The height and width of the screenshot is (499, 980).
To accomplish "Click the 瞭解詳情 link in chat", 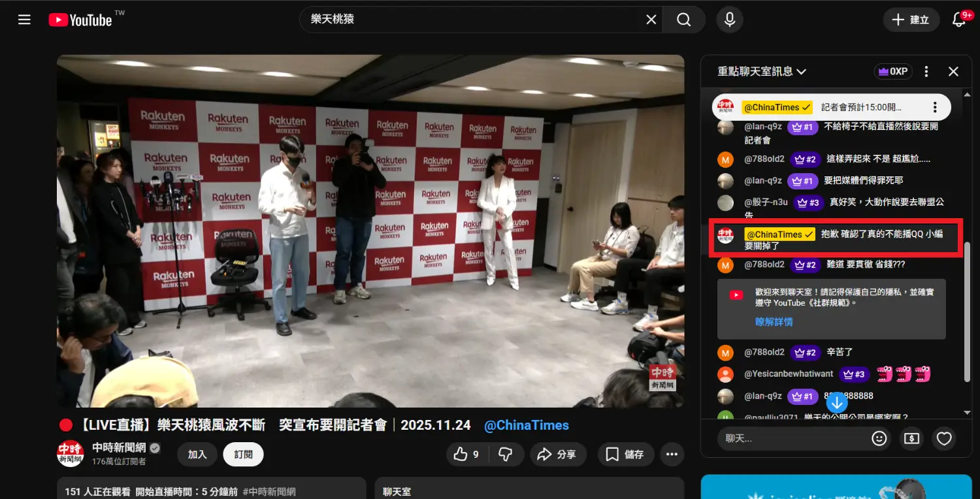I will tap(774, 322).
